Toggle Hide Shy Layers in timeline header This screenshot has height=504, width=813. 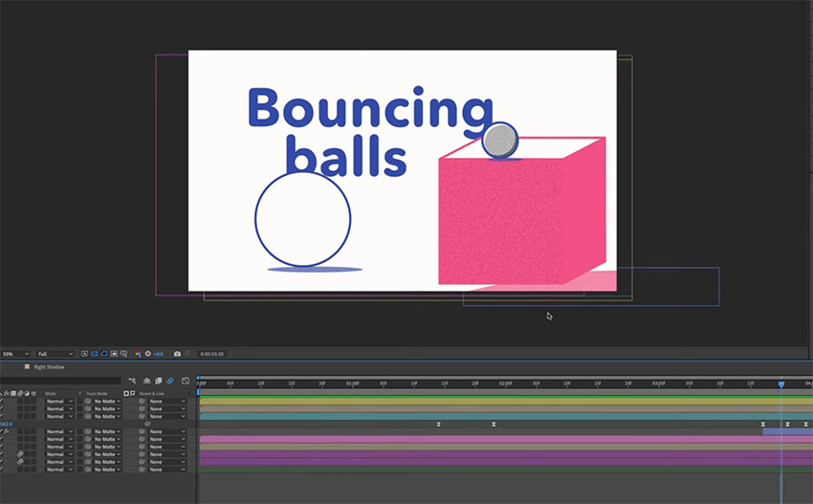click(146, 381)
